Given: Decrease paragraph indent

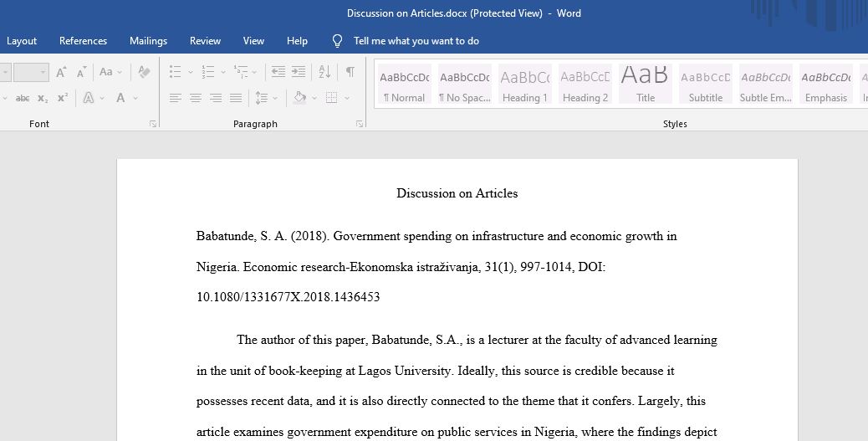Looking at the screenshot, I should [x=278, y=72].
